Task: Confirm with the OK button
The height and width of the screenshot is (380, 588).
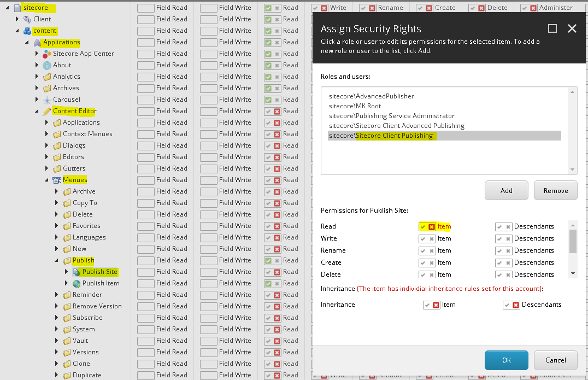Action: tap(506, 360)
